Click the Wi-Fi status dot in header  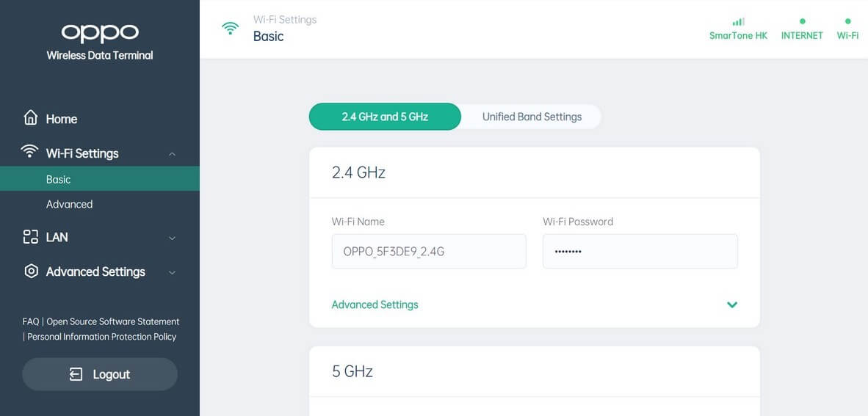point(847,22)
